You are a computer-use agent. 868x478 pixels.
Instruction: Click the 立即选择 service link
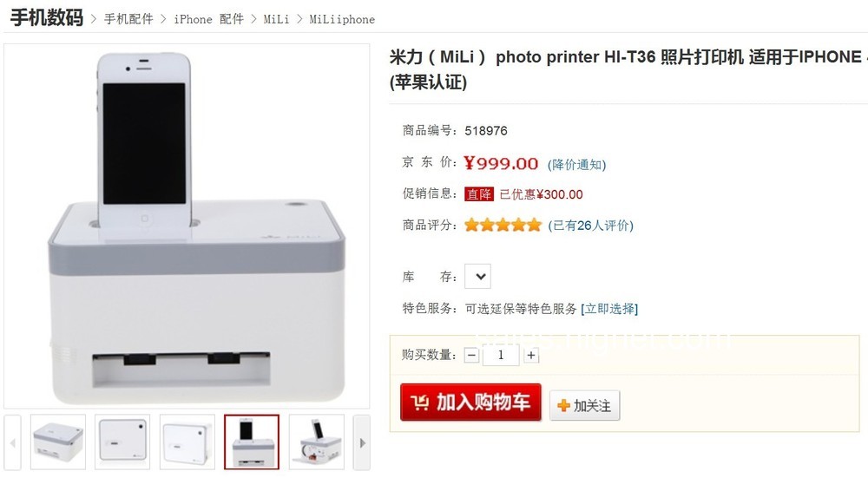pos(609,309)
